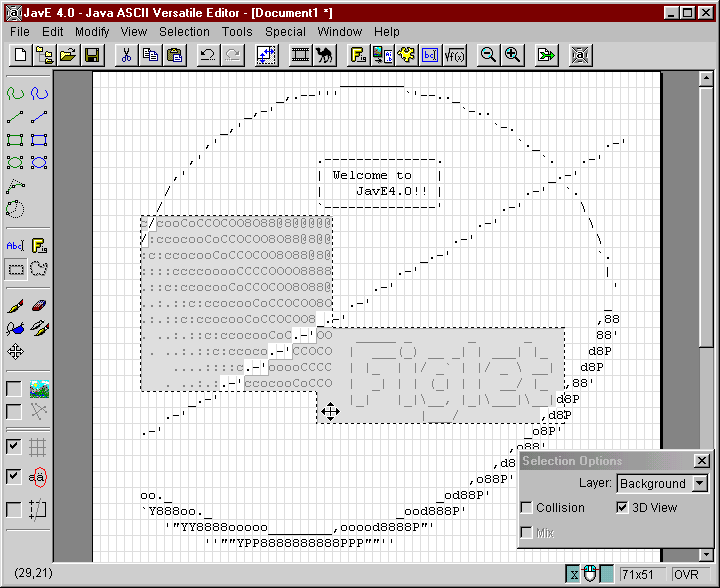Click the open folder icon in the toolbar

68,55
